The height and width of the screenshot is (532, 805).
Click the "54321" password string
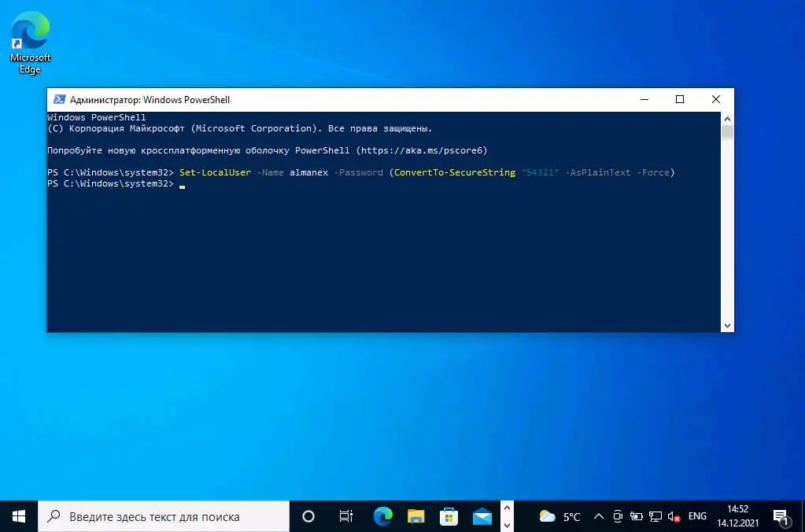click(540, 172)
